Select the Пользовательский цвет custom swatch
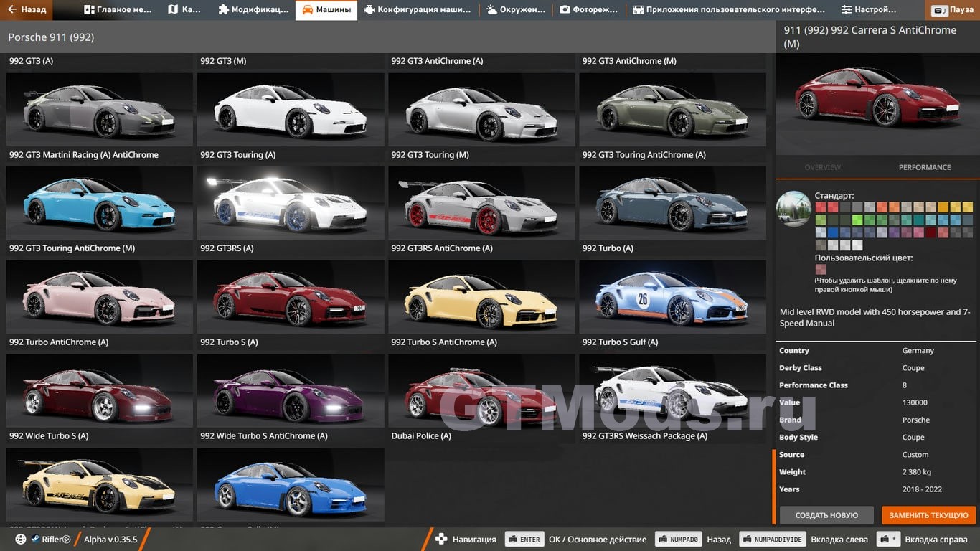Image resolution: width=980 pixels, height=551 pixels. point(821,269)
